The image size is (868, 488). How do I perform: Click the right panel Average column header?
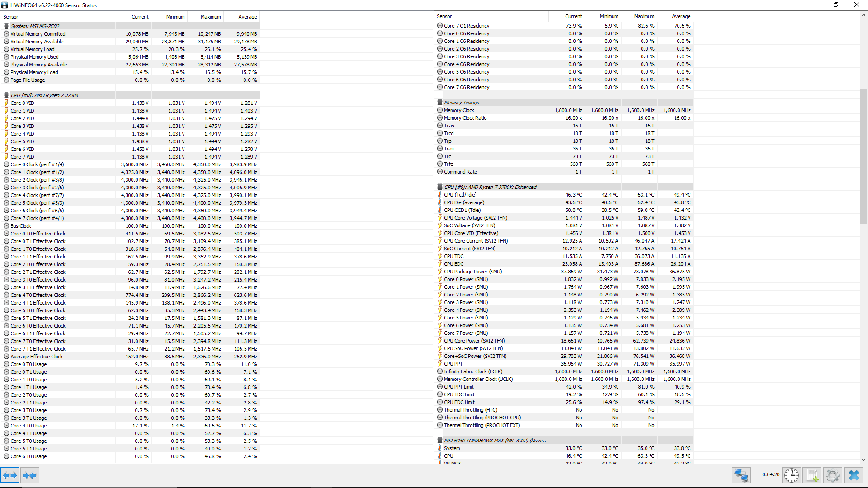click(681, 16)
